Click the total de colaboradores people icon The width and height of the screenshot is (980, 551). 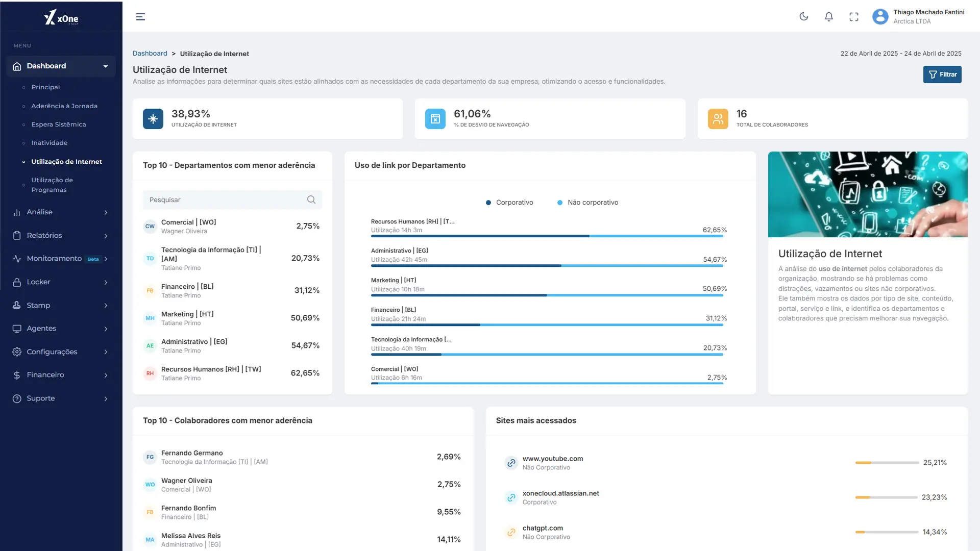tap(718, 119)
